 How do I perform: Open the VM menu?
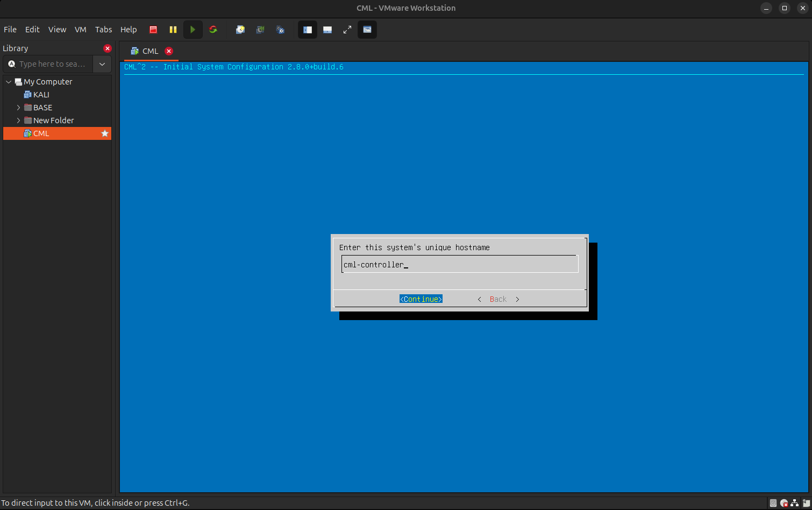[x=81, y=30]
